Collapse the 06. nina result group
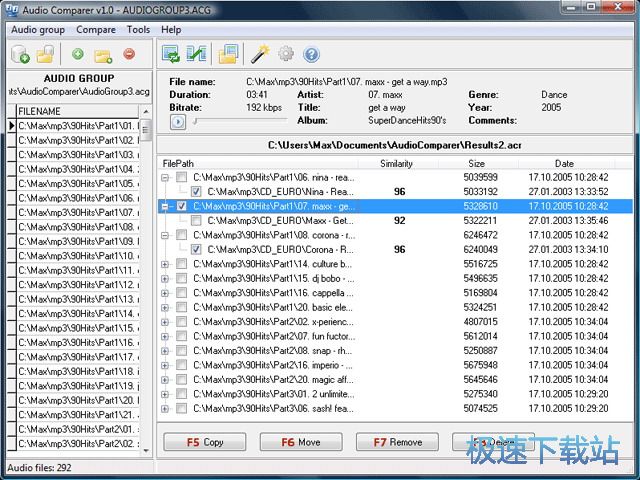 165,177
